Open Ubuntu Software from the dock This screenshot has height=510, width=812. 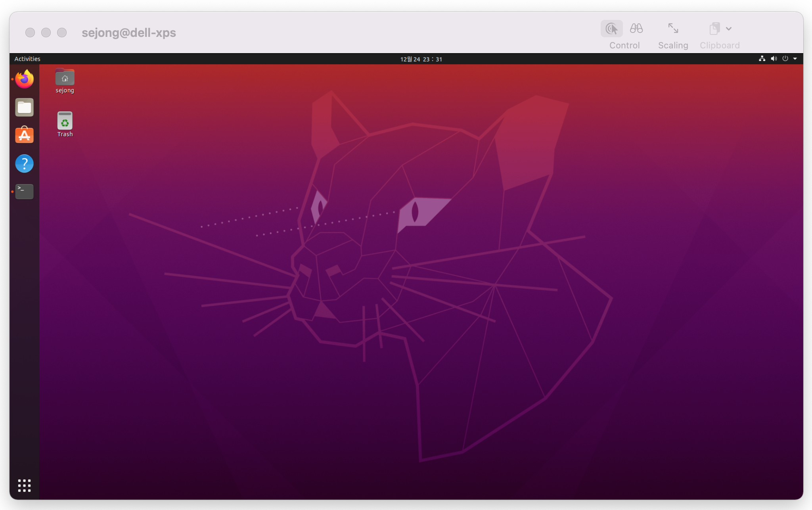(24, 135)
